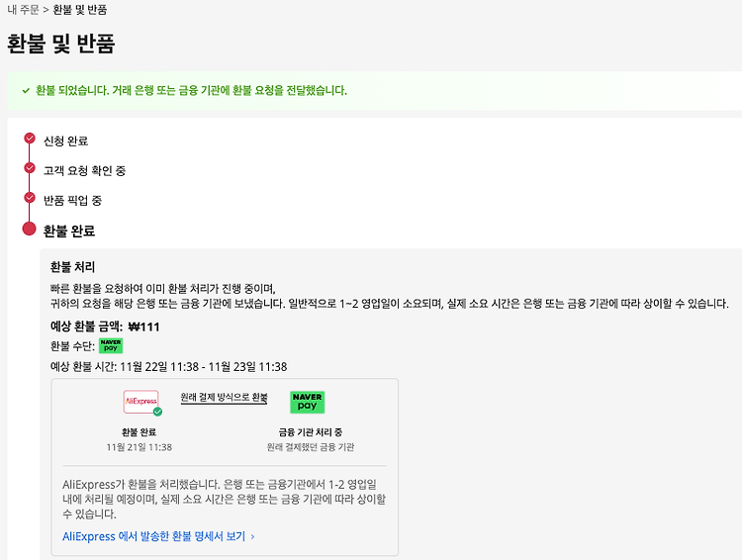Click the 원래 결제했던 금융 기관 caption

(311, 447)
